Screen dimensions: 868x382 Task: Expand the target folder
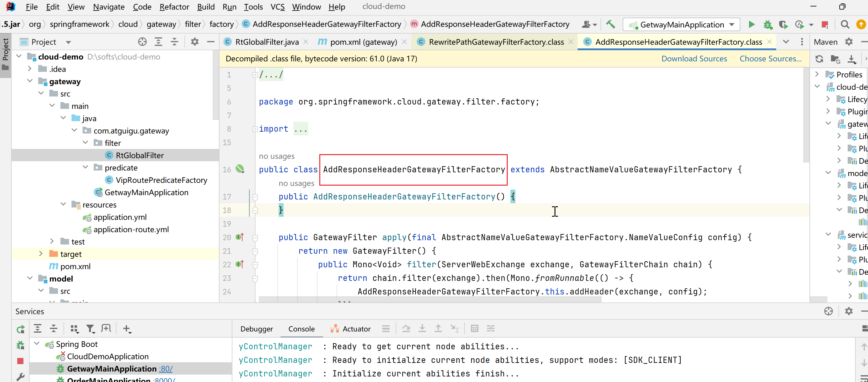tap(41, 253)
